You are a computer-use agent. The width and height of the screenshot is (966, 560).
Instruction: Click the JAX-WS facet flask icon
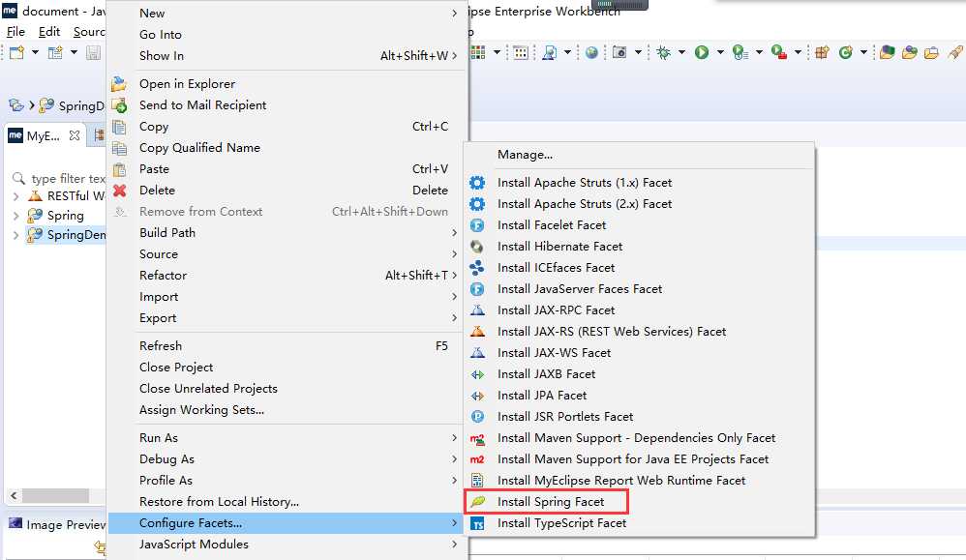477,353
